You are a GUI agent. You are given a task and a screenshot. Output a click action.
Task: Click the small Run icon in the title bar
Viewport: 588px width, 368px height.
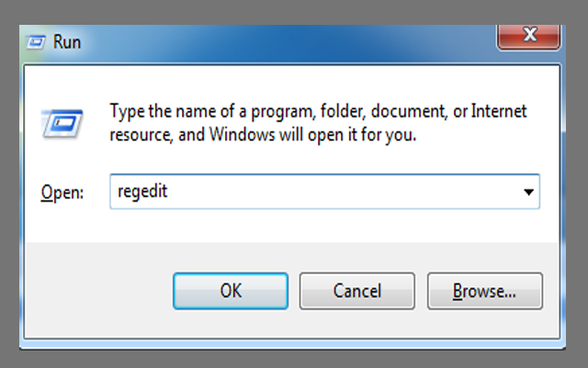37,41
